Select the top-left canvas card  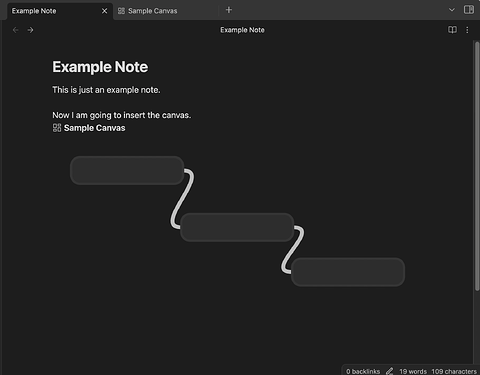click(127, 170)
